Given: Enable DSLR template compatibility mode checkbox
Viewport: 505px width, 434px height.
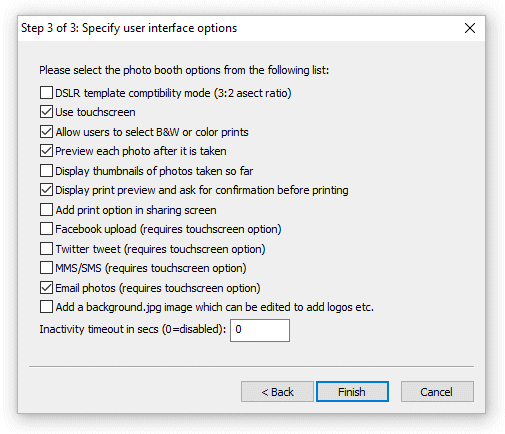Looking at the screenshot, I should pyautogui.click(x=46, y=93).
